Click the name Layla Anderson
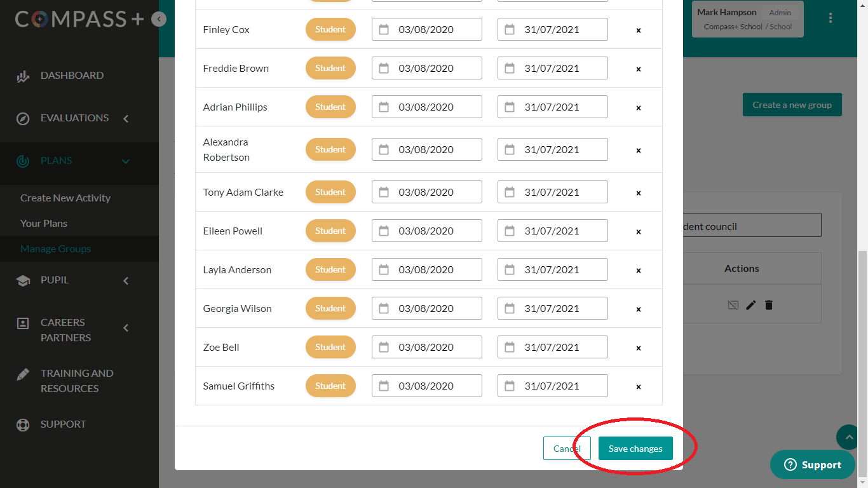868x488 pixels. click(237, 270)
